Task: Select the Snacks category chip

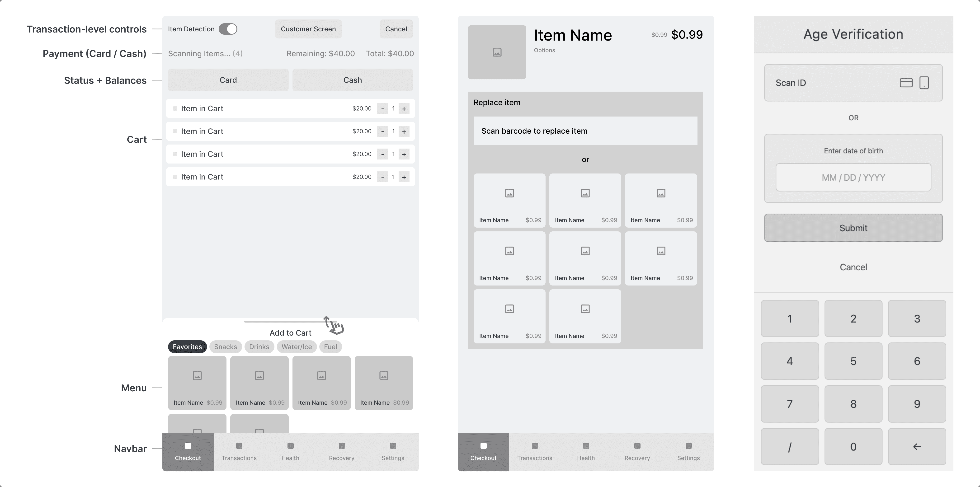Action: coord(225,347)
